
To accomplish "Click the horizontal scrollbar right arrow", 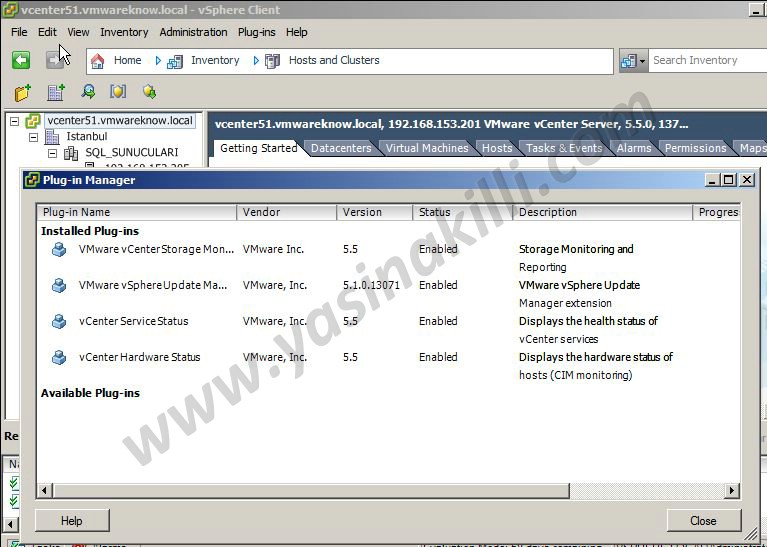I will coord(733,490).
